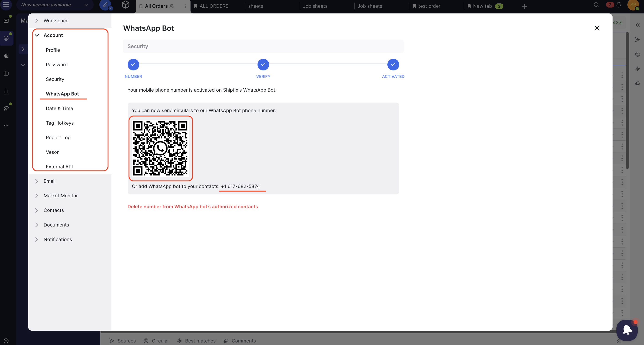Select the send paper-plane icon on right sidebar
The image size is (644, 345).
638,39
